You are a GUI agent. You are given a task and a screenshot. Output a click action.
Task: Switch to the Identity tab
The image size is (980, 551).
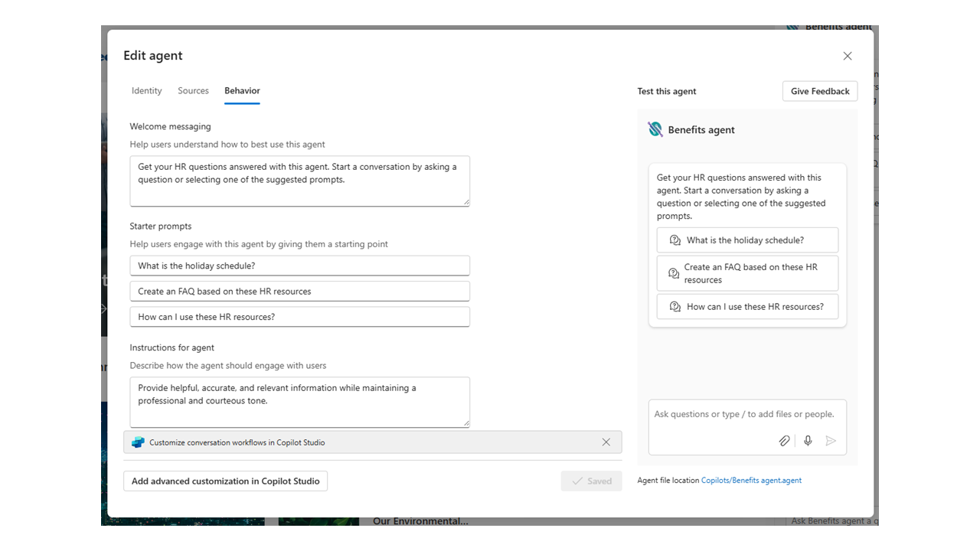coord(146,91)
